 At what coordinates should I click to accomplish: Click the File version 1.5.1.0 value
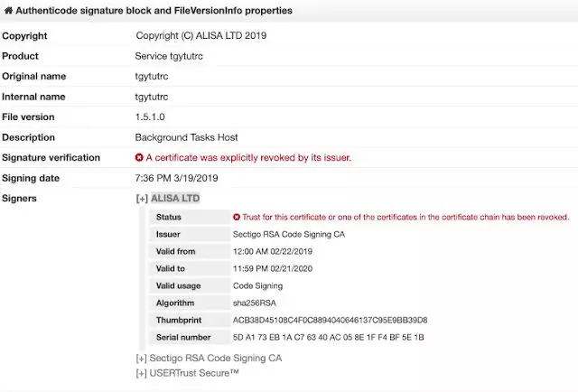point(150,117)
